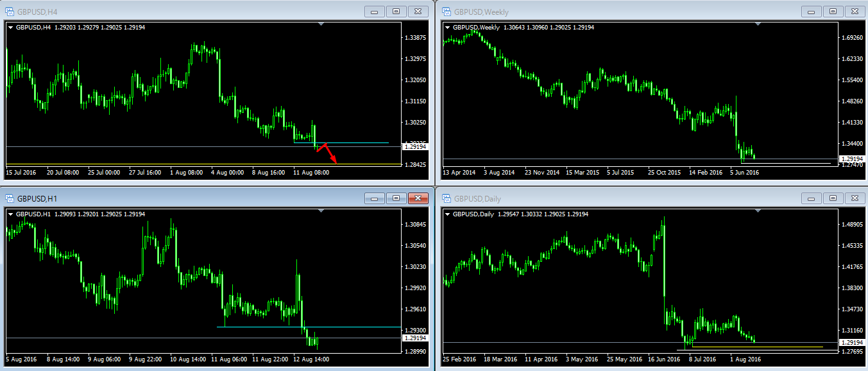
Task: Minimize the GBPUSD,H1 chart window
Action: point(374,198)
